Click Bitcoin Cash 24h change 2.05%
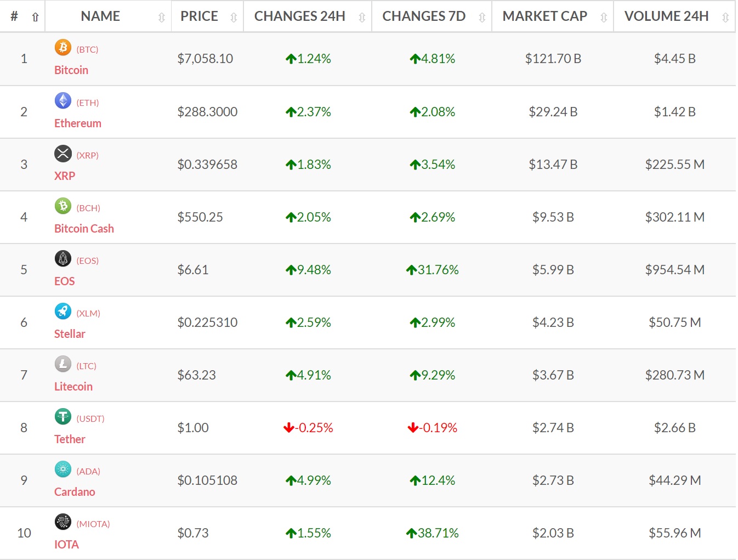 pos(308,217)
